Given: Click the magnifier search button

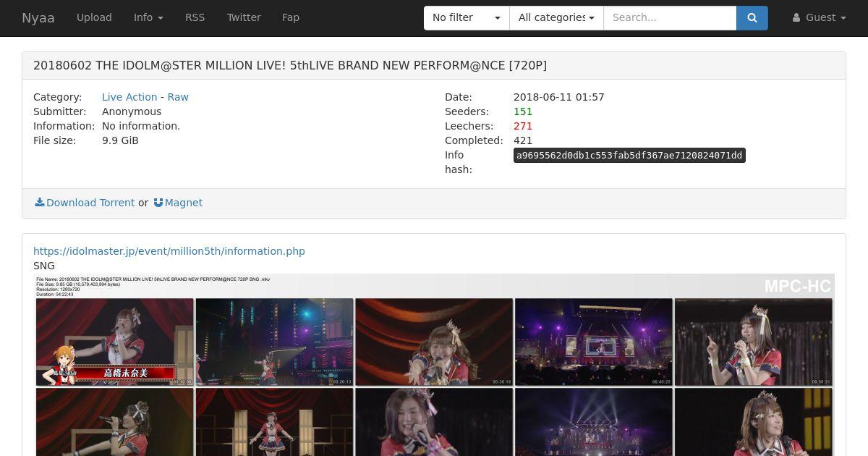Looking at the screenshot, I should pos(752,17).
